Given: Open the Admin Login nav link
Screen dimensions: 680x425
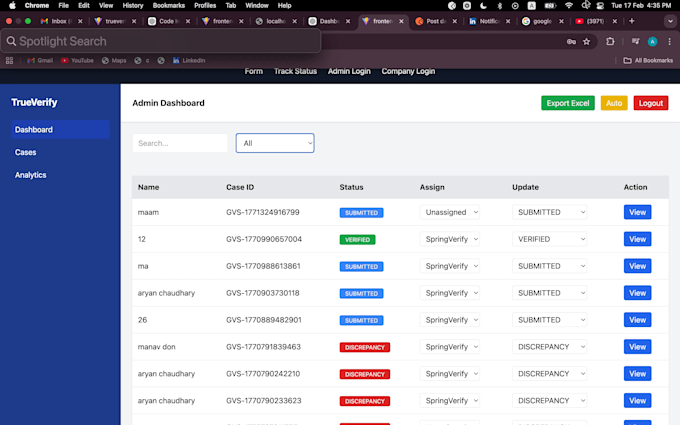Looking at the screenshot, I should click(x=349, y=71).
